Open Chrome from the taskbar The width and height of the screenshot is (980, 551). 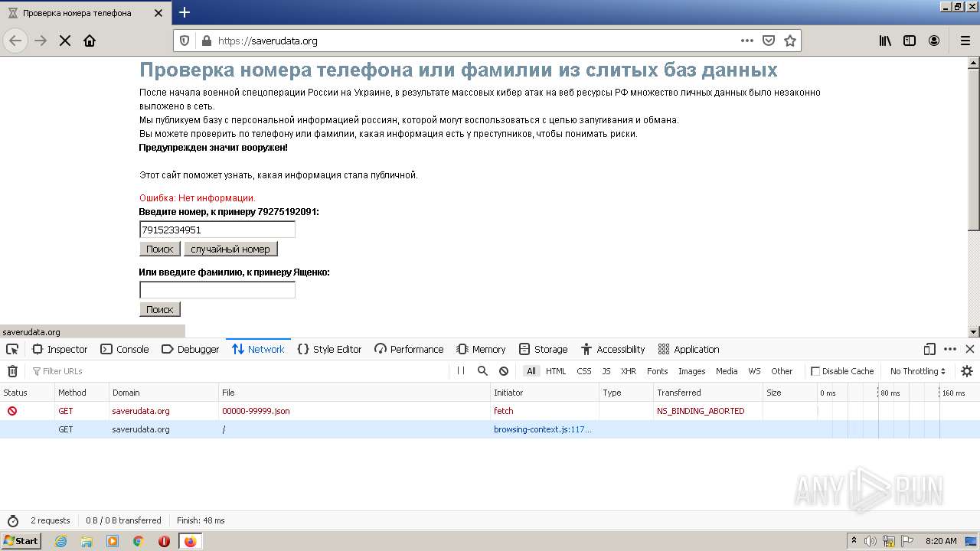[139, 541]
